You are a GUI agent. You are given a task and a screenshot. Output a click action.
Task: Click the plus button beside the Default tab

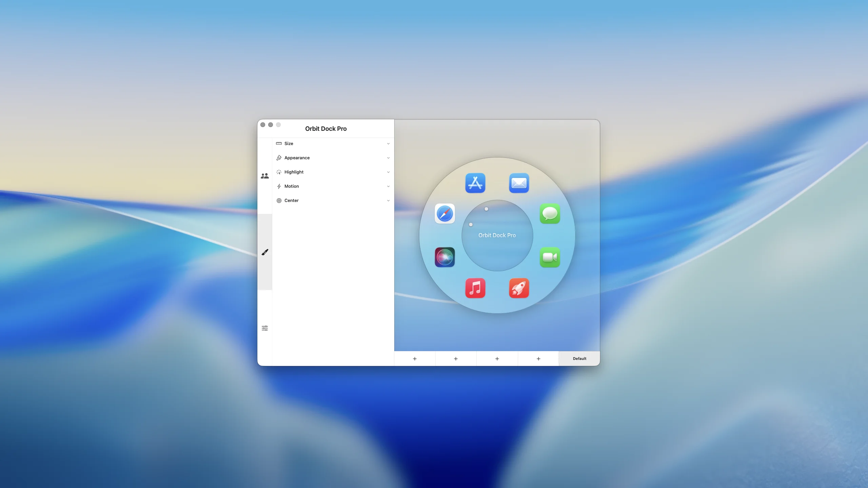click(538, 359)
